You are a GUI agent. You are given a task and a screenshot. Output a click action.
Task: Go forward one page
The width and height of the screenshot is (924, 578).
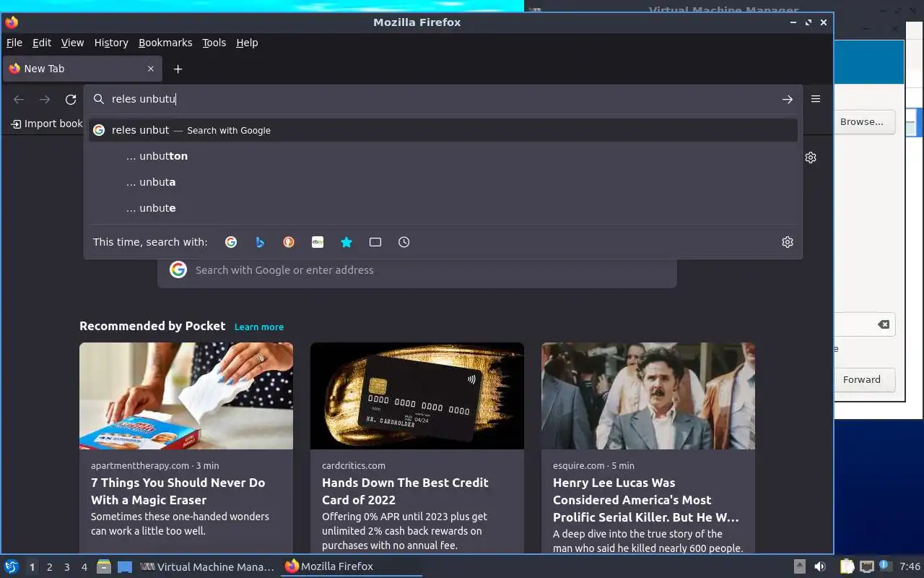(x=45, y=99)
